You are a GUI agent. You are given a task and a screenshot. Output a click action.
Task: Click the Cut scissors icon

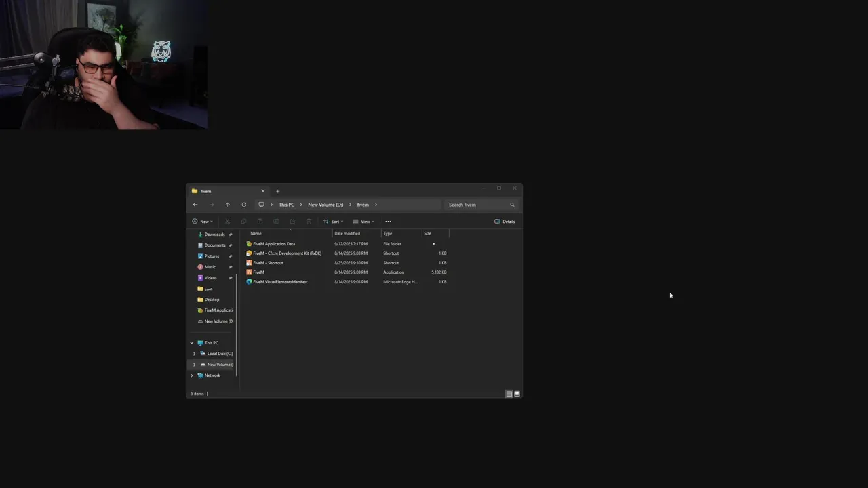point(227,222)
